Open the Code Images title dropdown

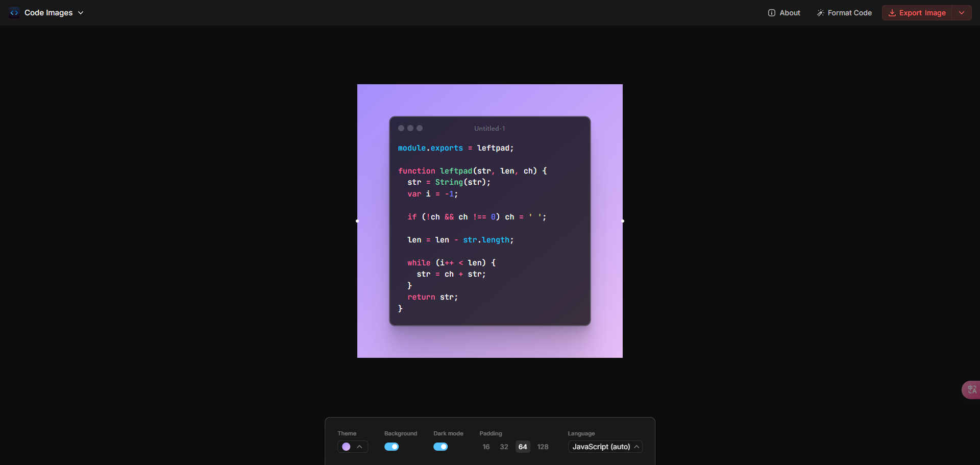pyautogui.click(x=54, y=13)
